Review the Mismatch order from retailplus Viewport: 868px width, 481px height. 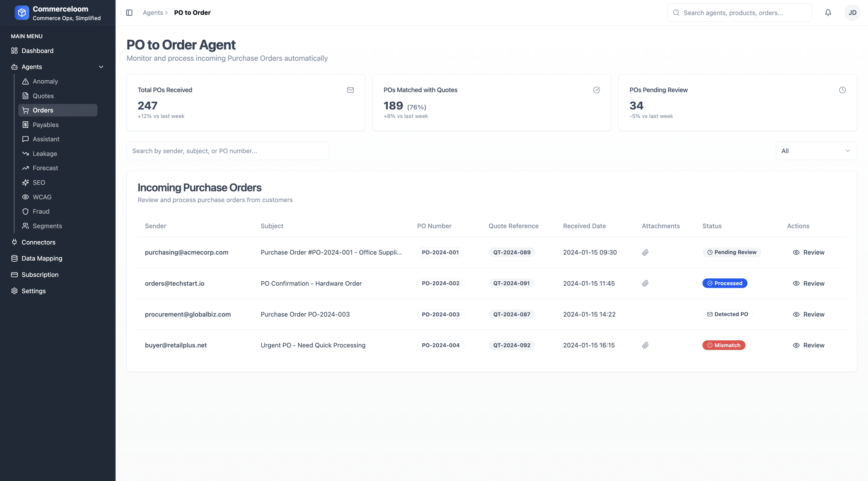tap(809, 345)
